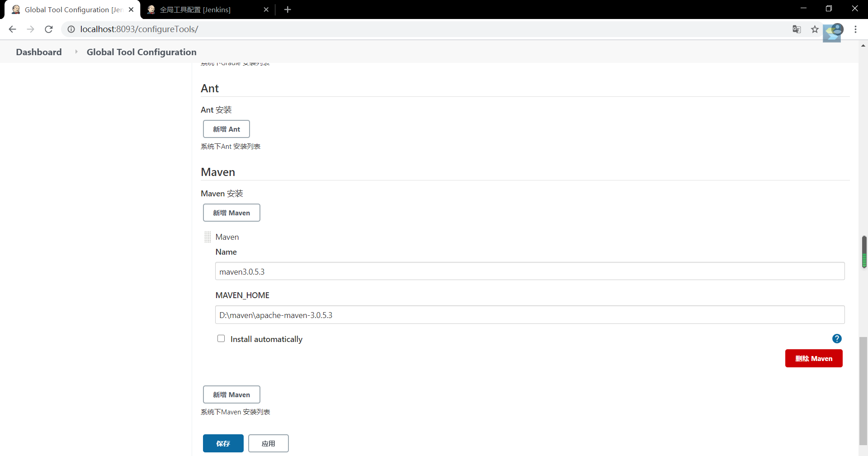Focus the Maven Name input field
Viewport: 868px width, 456px height.
pyautogui.click(x=530, y=271)
